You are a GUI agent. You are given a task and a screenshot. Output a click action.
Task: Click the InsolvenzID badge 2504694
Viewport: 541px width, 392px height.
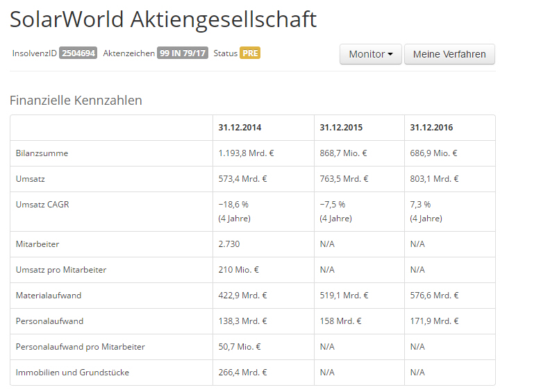(x=78, y=53)
